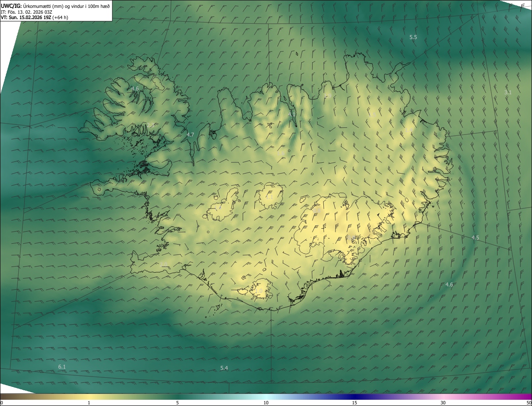Click the 10 tick on the colour scale

pyautogui.click(x=266, y=403)
